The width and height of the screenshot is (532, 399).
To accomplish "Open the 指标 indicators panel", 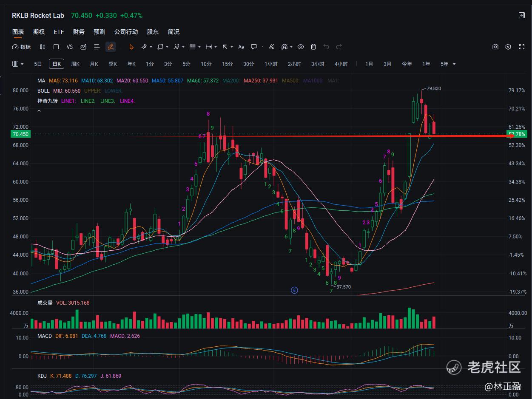I will [21, 47].
